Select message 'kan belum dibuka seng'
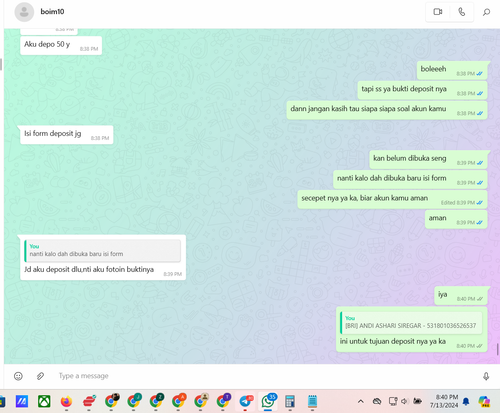This screenshot has height=413, width=500. pyautogui.click(x=428, y=159)
